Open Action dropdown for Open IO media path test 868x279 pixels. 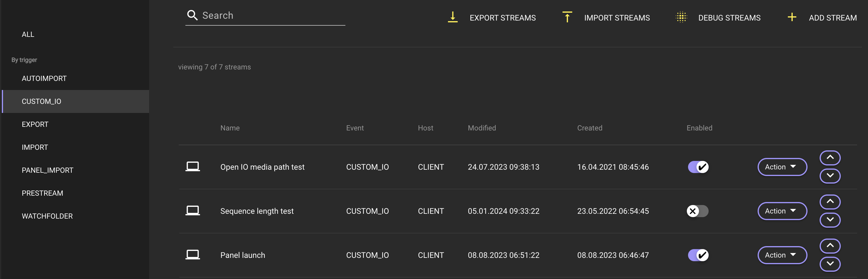tap(782, 167)
